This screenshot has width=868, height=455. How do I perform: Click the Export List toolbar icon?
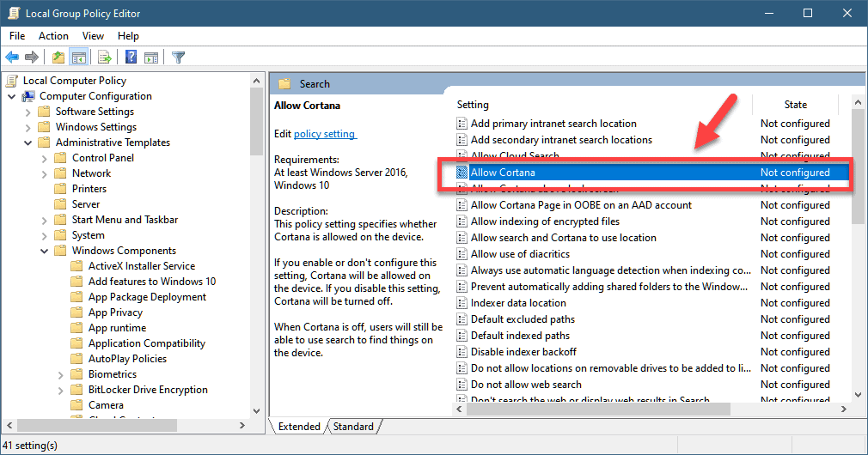pyautogui.click(x=105, y=57)
